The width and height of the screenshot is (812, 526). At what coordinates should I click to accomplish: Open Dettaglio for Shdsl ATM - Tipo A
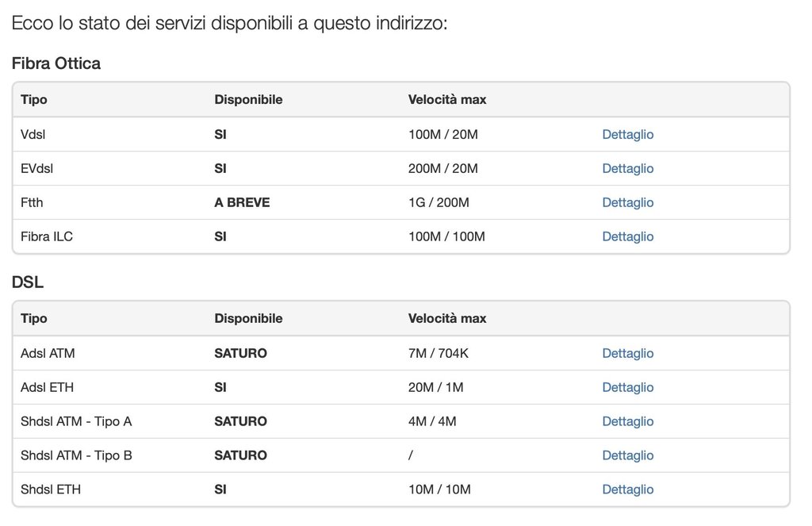627,421
